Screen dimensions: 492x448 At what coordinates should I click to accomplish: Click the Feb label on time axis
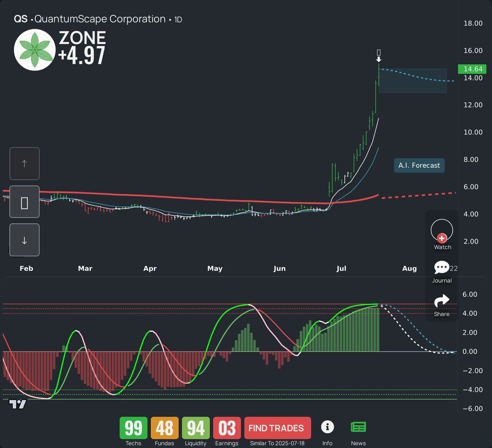coord(27,268)
